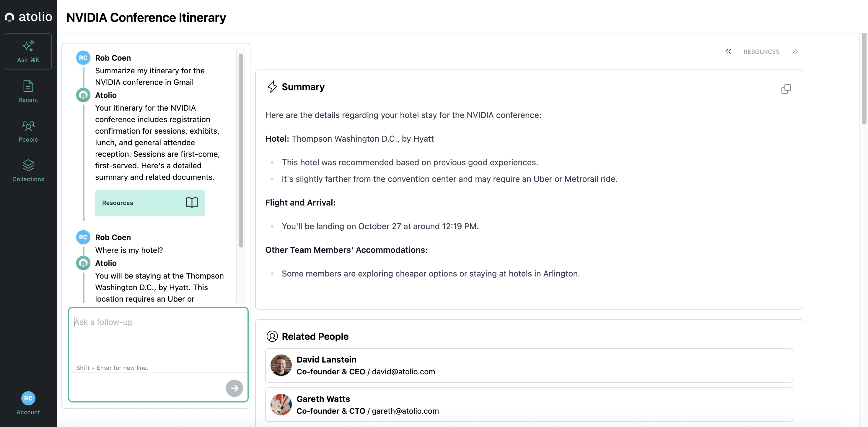The width and height of the screenshot is (868, 427).
Task: Expand panel with right double chevron
Action: 795,52
